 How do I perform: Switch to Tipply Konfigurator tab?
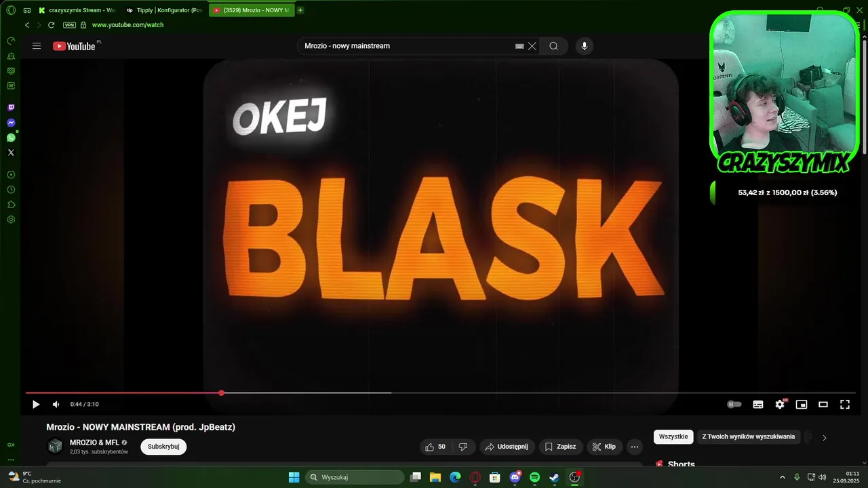[163, 10]
